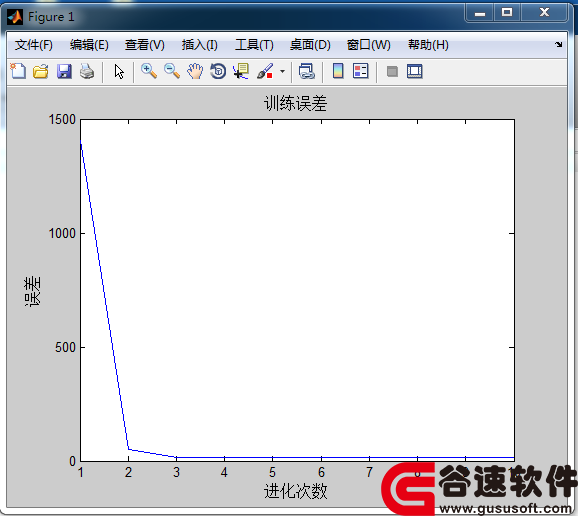Click the x-axis label 进化次数

tap(295, 491)
